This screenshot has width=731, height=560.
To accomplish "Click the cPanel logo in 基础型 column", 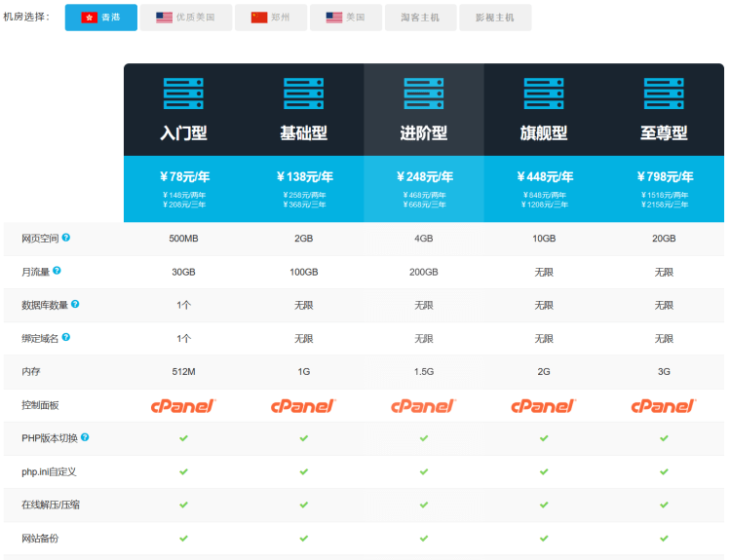I will click(x=303, y=406).
